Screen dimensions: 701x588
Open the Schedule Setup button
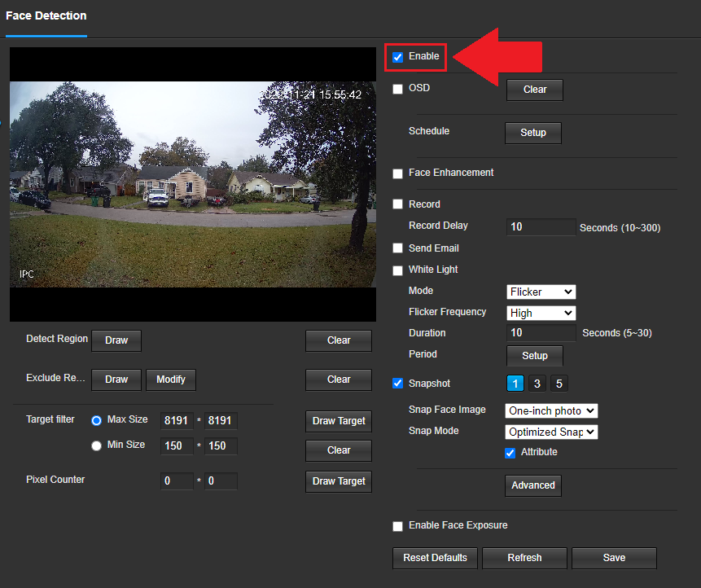pos(533,133)
